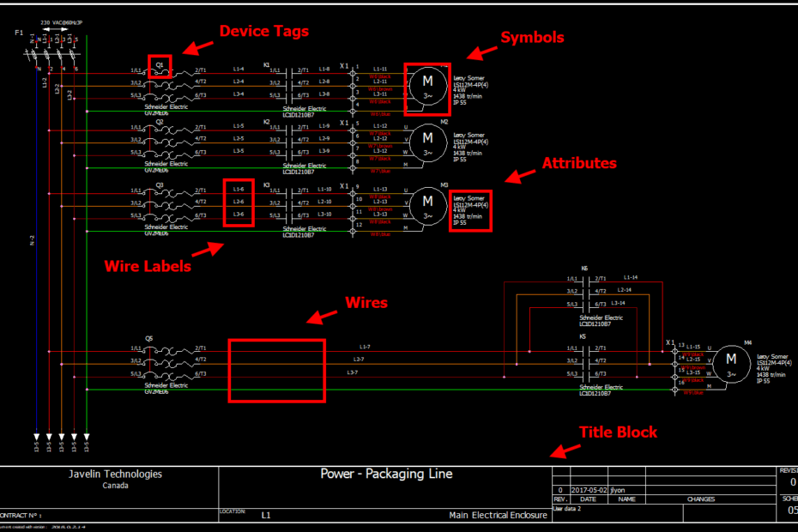Viewport: 798px width, 532px height.
Task: Select the M2 motor symbol
Action: [x=428, y=143]
